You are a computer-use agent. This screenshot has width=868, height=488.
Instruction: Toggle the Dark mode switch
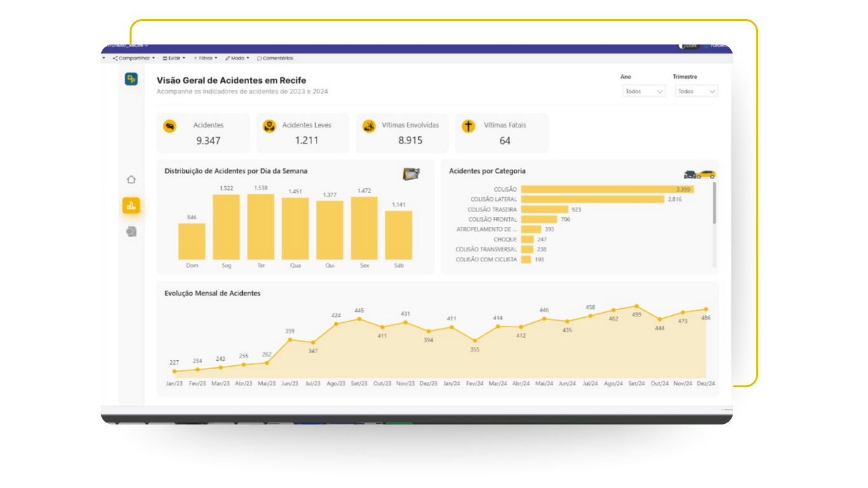pos(688,46)
